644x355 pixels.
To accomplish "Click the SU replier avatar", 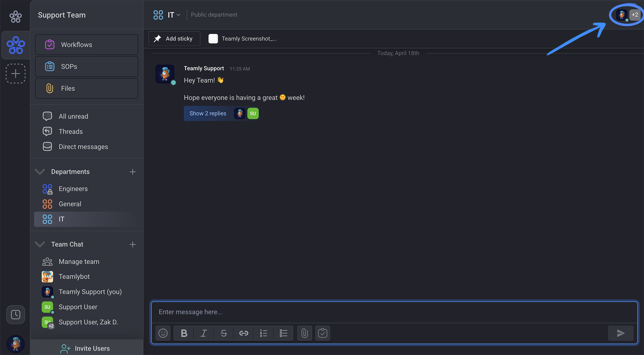I will click(x=253, y=113).
